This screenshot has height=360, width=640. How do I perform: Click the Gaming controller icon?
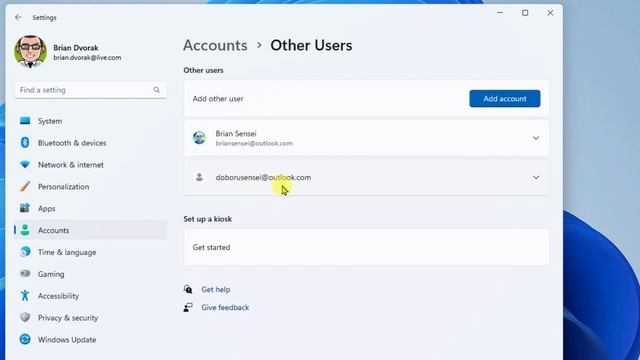[x=25, y=273]
